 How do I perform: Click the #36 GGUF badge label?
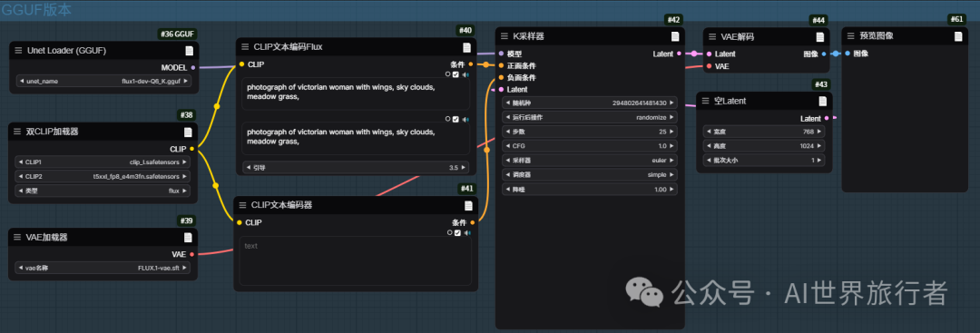pyautogui.click(x=178, y=34)
